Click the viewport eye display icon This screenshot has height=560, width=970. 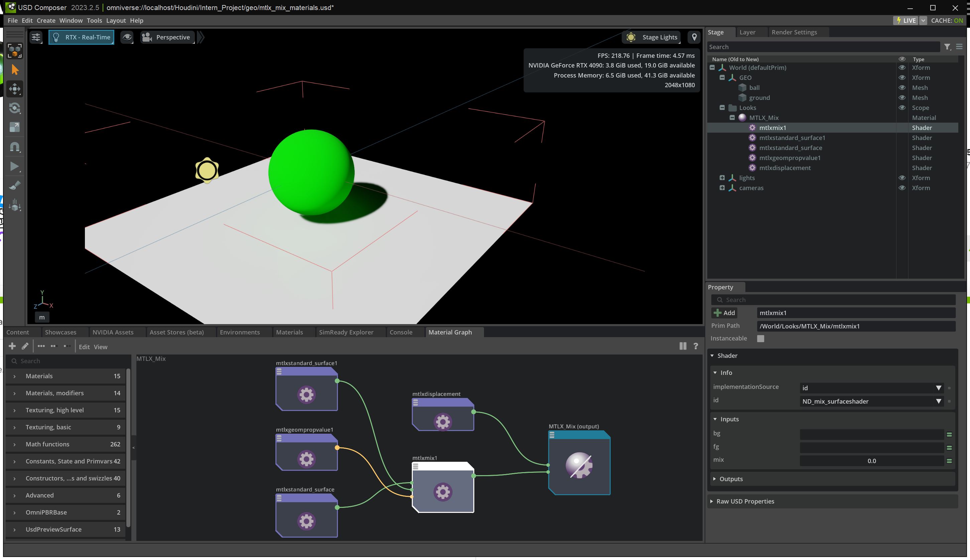127,37
